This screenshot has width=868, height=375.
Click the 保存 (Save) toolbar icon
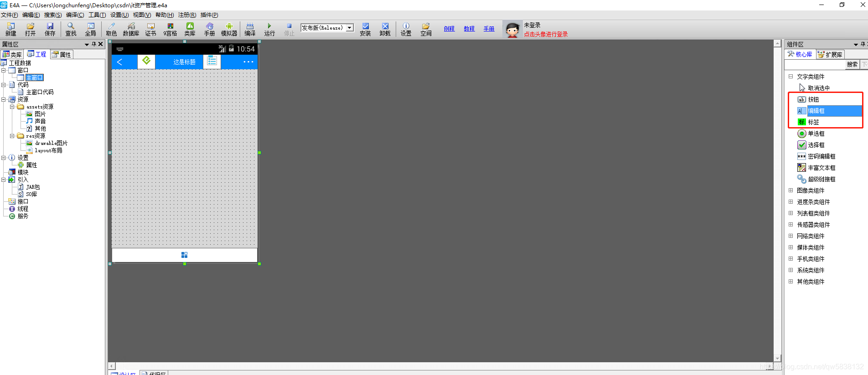point(50,29)
